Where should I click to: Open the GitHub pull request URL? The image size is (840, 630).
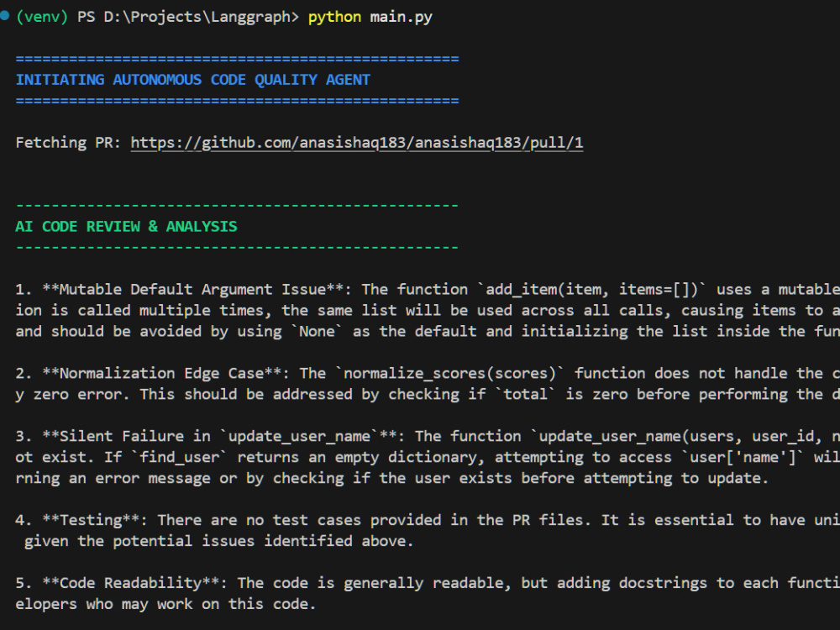point(357,143)
